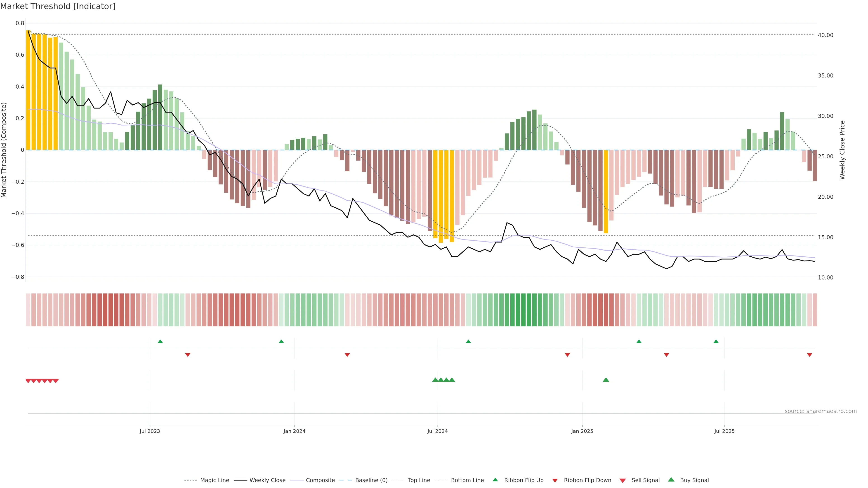Click the lone buy signal marker after Jan 2025
868x488 pixels.
coord(606,380)
